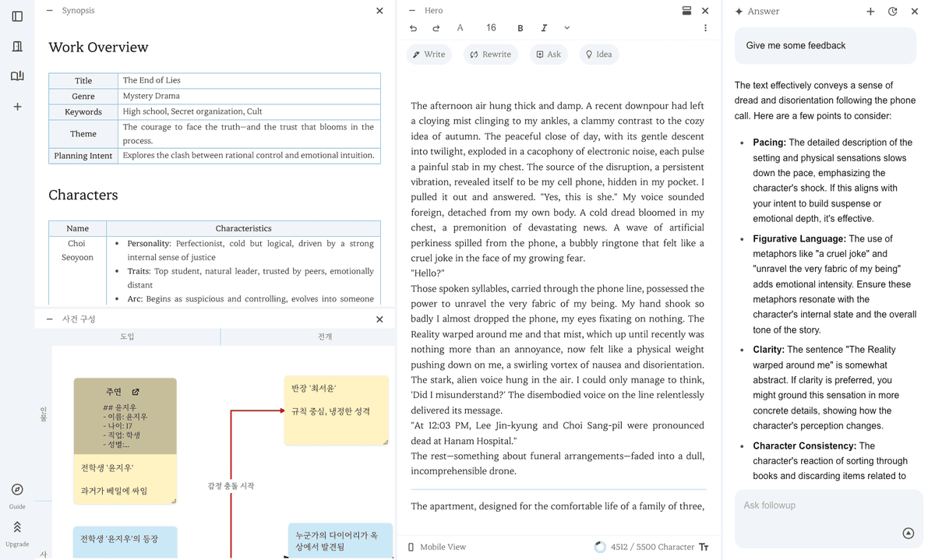Select the 전학생 '윤지우'의 등장 card
Screen dimensions: 935x560
125,542
